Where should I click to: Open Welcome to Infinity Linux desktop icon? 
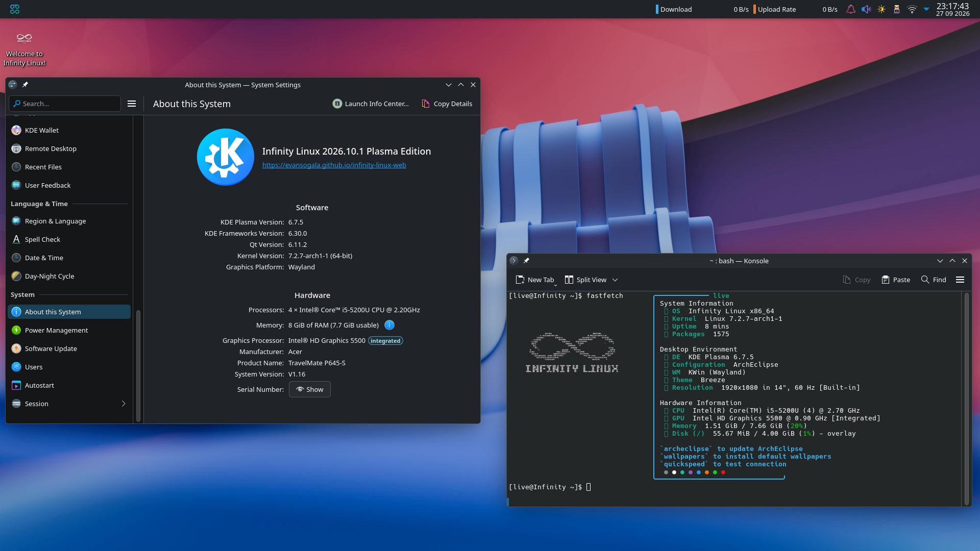[x=24, y=49]
